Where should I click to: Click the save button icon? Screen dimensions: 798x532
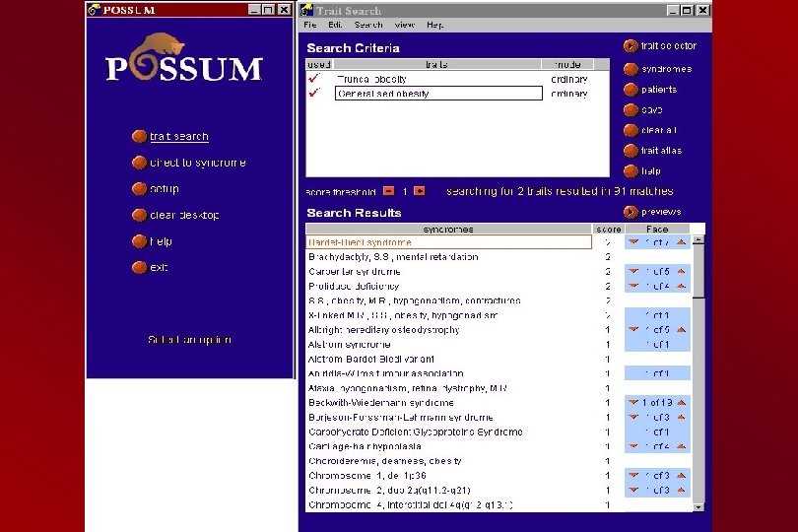[x=631, y=110]
